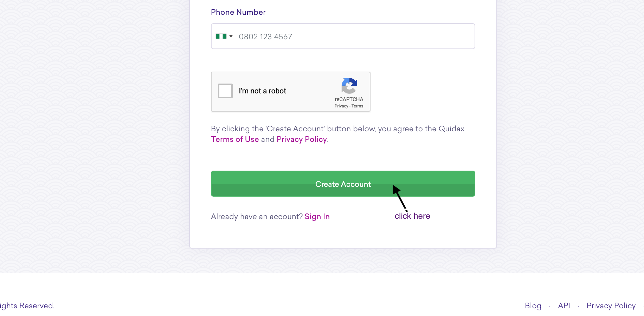
Task: Click the "I'm not a robot" label text
Action: (x=263, y=91)
